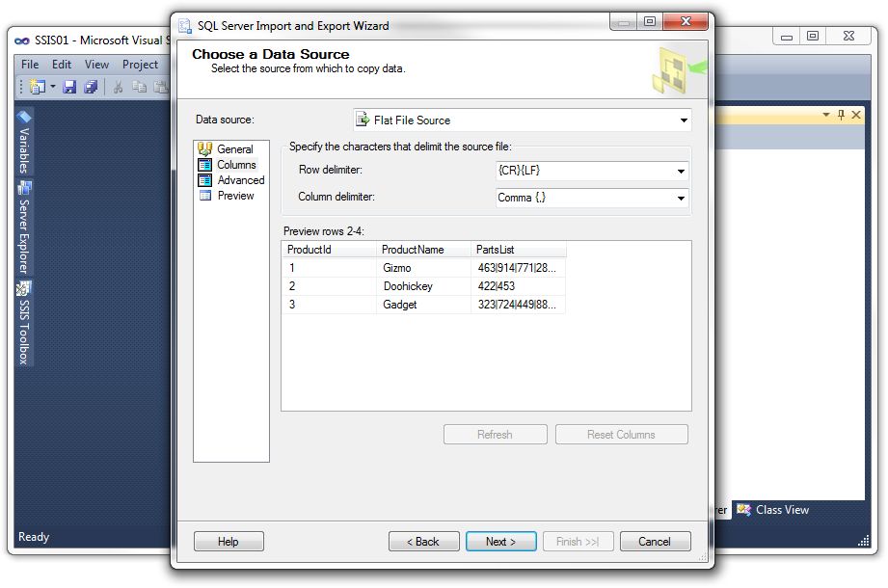Click the 323|724|449|88... parts list cell
This screenshot has height=588, width=888.
[518, 304]
